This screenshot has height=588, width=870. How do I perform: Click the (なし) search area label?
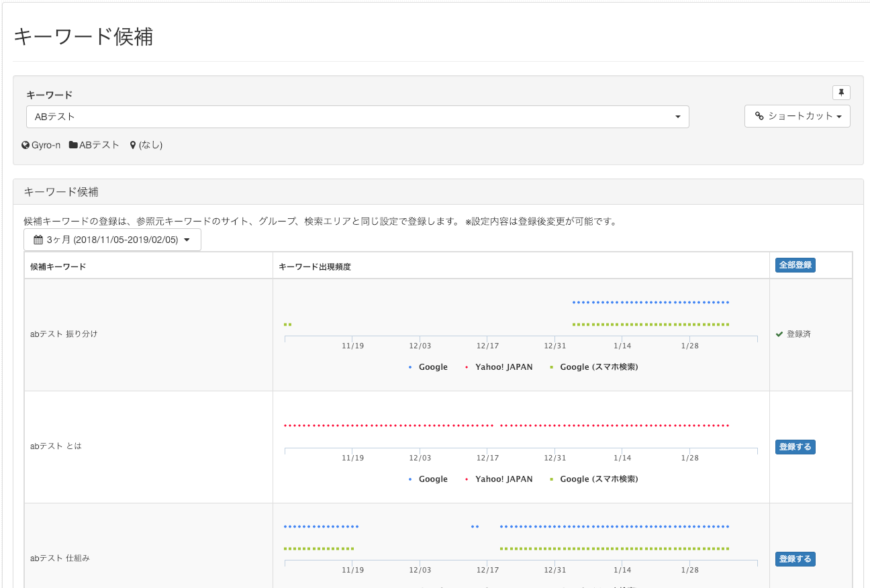(x=150, y=145)
